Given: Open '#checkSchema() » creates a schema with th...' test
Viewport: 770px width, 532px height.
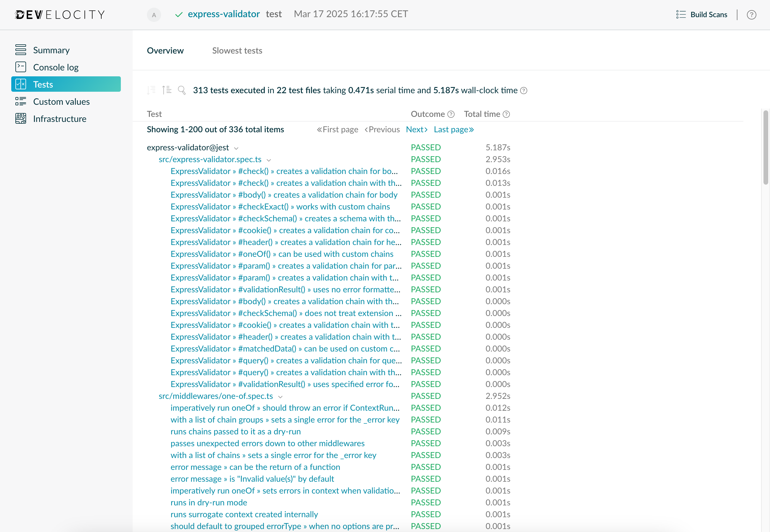Looking at the screenshot, I should click(285, 218).
